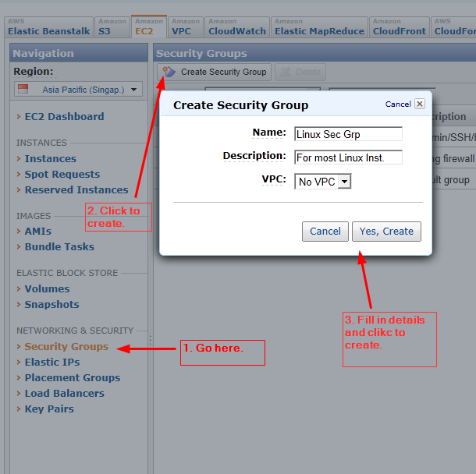
Task: Close the Create Security Group dialog with X
Action: click(x=420, y=104)
